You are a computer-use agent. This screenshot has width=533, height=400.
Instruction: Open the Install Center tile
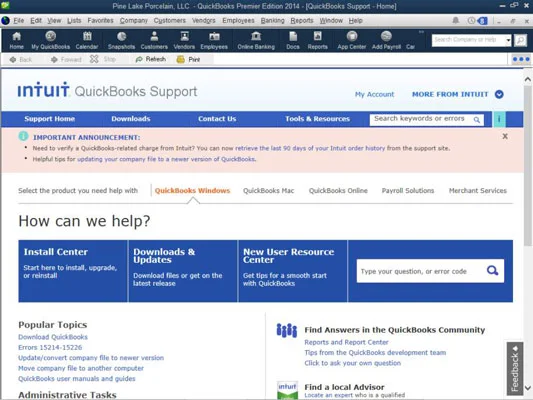click(73, 271)
